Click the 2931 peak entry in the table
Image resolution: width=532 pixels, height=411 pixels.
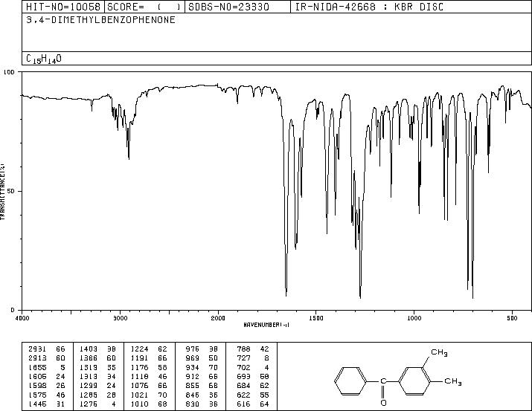click(x=47, y=349)
